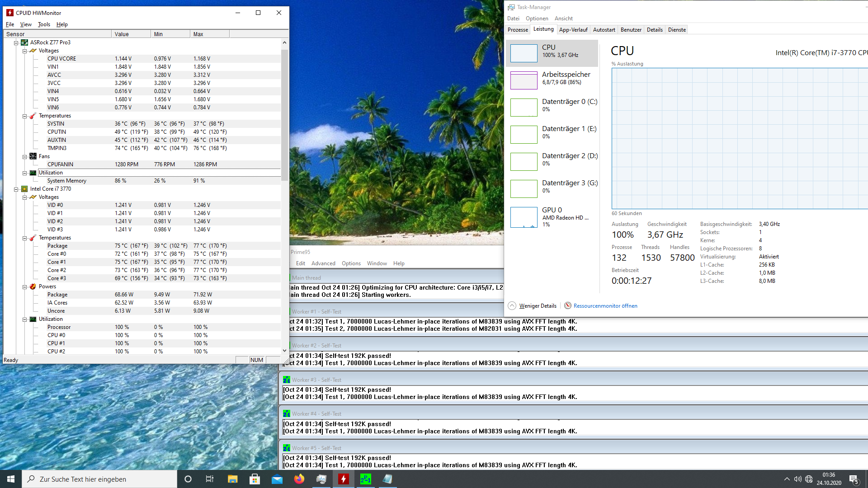Click the HWMonitor taskbar icon
The height and width of the screenshot is (488, 868).
[x=344, y=479]
